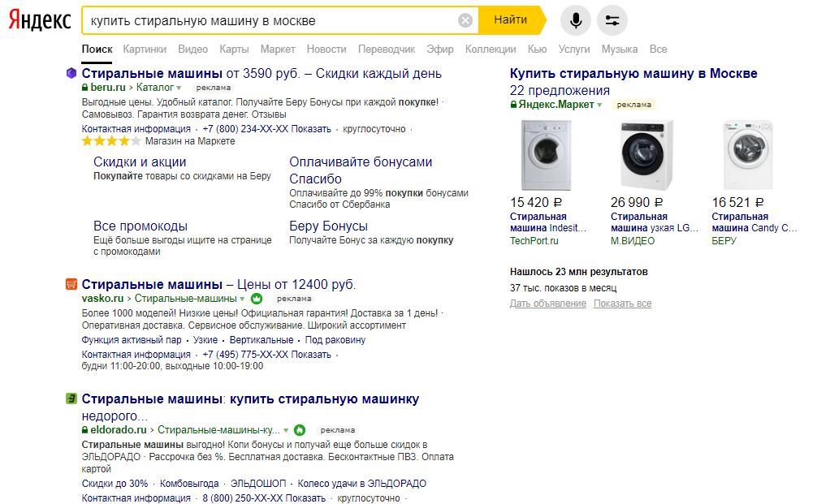This screenshot has width=817, height=504.
Task: Expand the beru.ru Каталог dropdown arrow
Action: pos(179,88)
